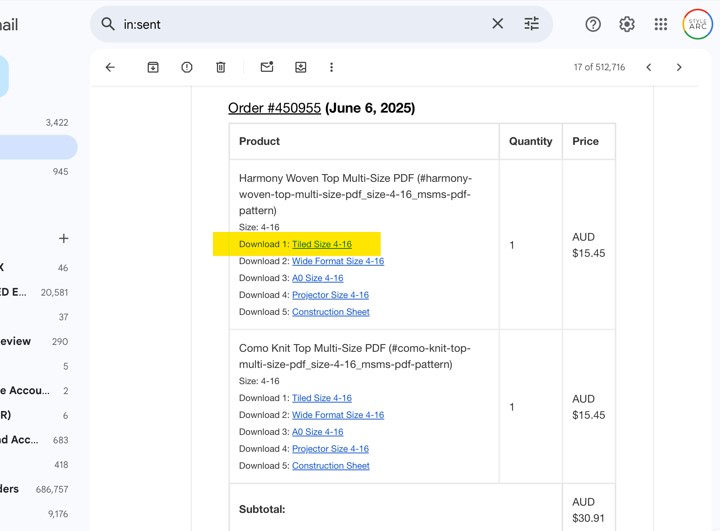
Task: Download Harmony Woven Top Projector Size 4-16
Action: point(331,295)
